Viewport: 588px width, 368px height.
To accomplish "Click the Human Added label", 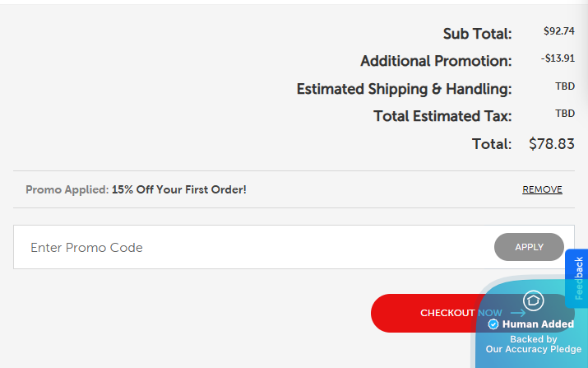I will [x=538, y=324].
